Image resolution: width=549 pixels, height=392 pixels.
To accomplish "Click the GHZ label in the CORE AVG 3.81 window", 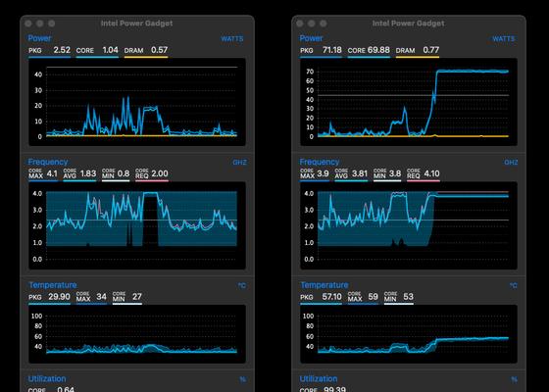I will point(511,163).
